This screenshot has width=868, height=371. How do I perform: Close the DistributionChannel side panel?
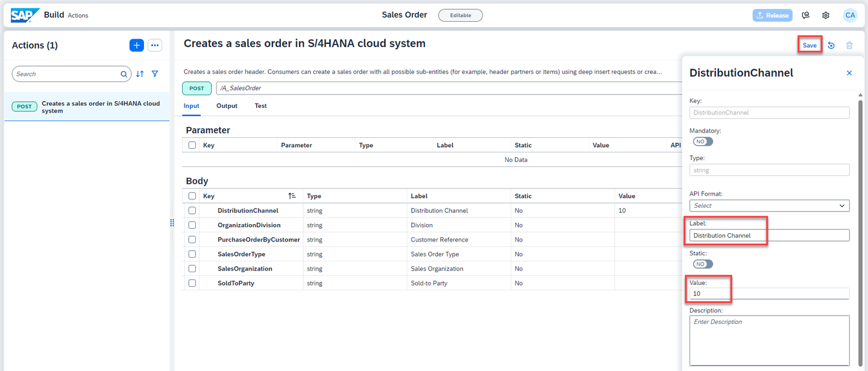click(x=849, y=73)
